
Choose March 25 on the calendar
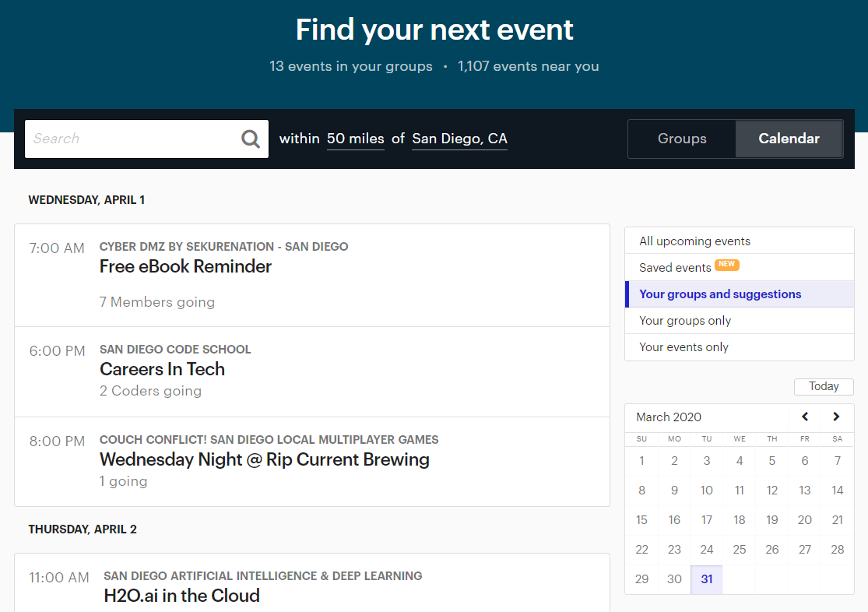pyautogui.click(x=739, y=550)
